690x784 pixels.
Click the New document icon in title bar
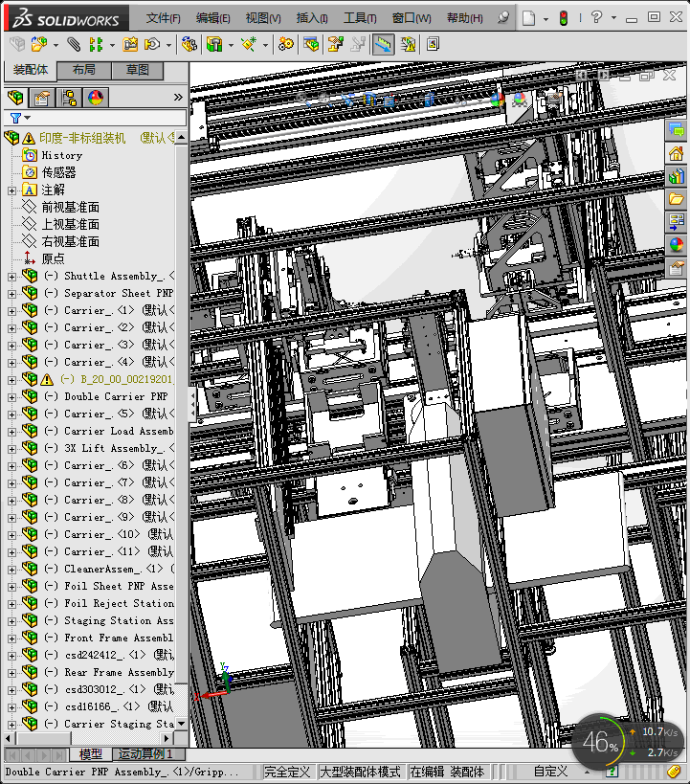[528, 18]
